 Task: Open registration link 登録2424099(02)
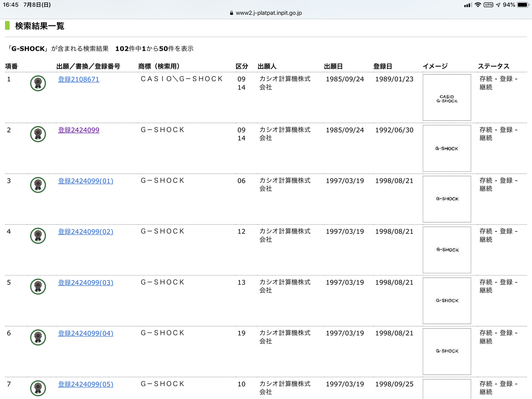click(86, 232)
